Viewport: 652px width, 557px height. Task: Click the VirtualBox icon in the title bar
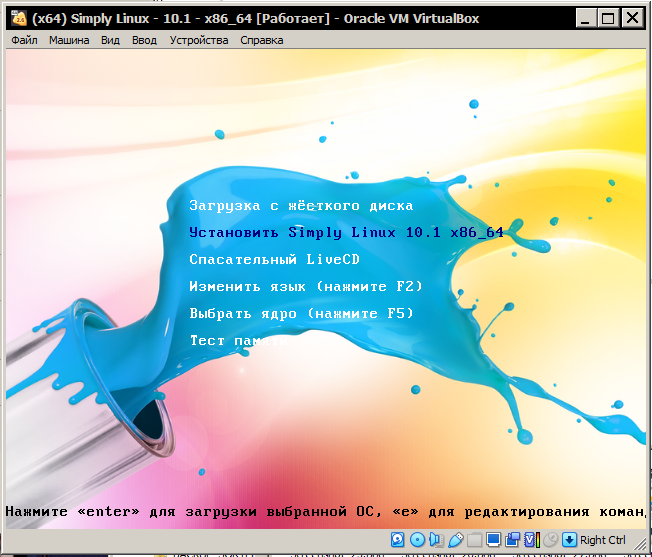20,18
